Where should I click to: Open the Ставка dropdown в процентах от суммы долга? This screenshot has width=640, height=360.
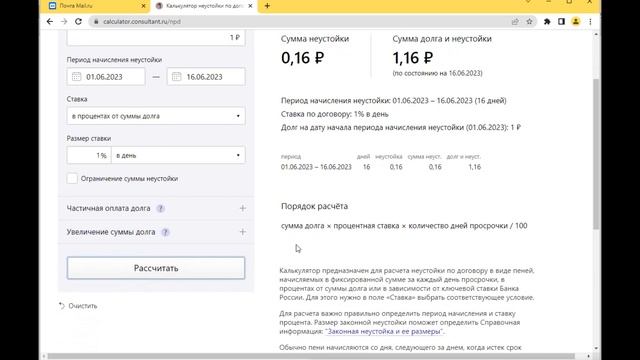pos(156,116)
